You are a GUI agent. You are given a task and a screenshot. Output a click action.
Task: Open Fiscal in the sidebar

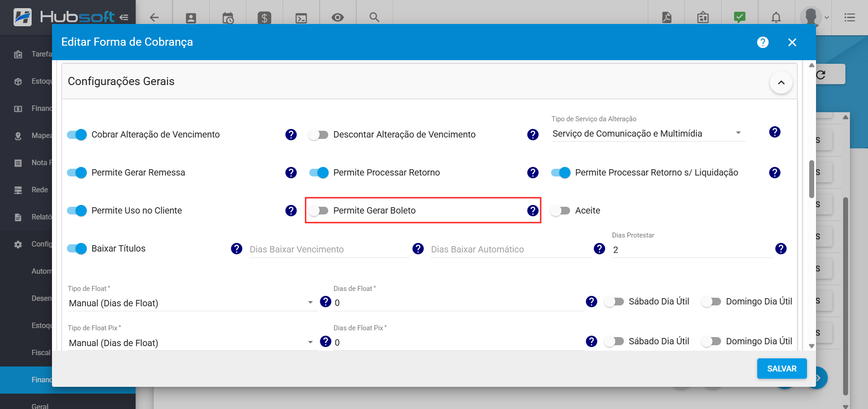(41, 352)
